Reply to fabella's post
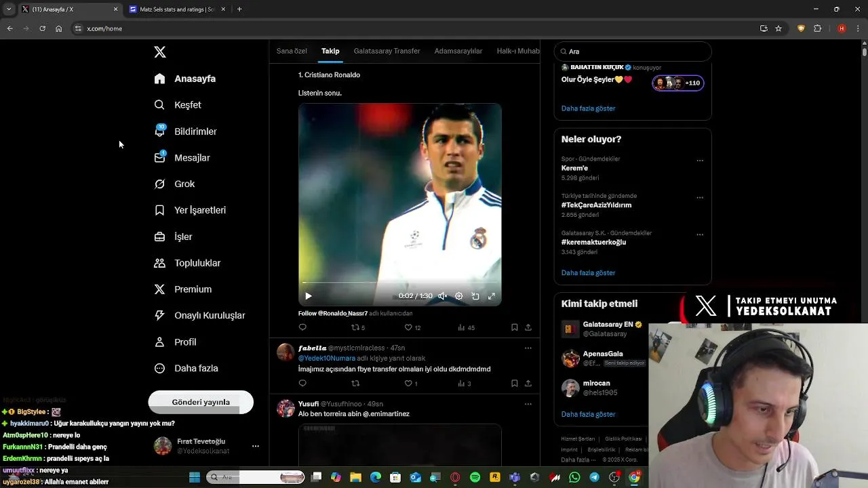This screenshot has height=488, width=868. (302, 384)
